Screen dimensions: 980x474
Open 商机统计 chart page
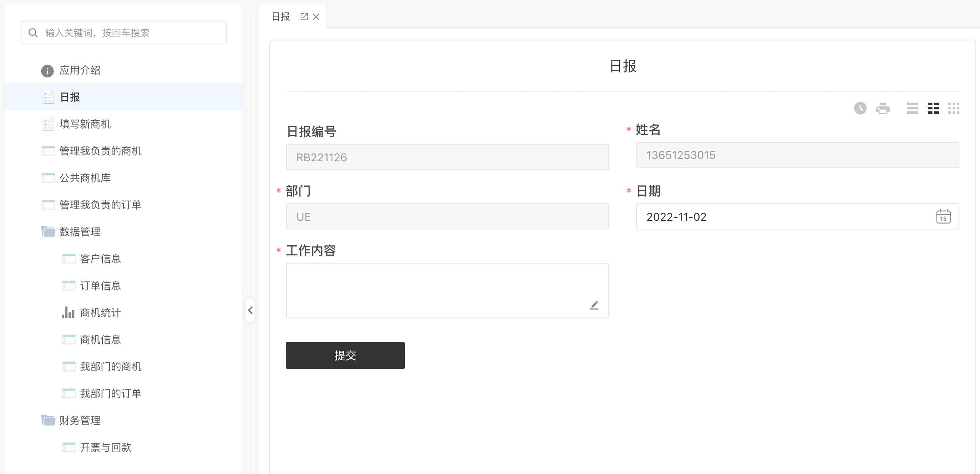pyautogui.click(x=100, y=313)
